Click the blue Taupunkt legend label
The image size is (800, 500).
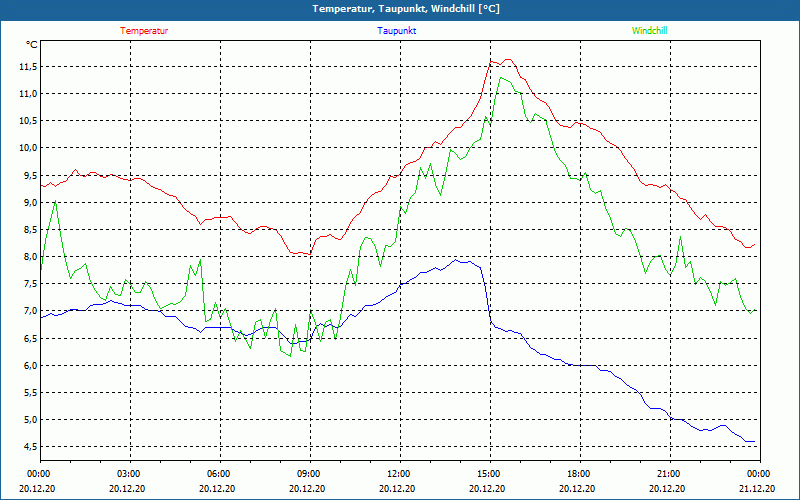[396, 31]
